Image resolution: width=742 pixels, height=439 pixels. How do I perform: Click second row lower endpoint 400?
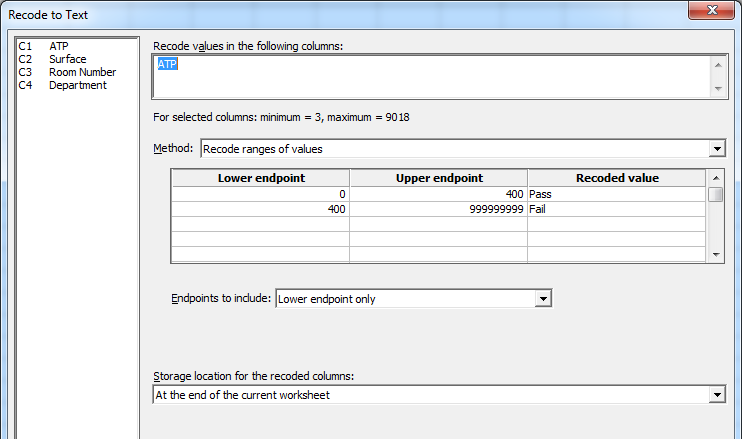point(260,210)
